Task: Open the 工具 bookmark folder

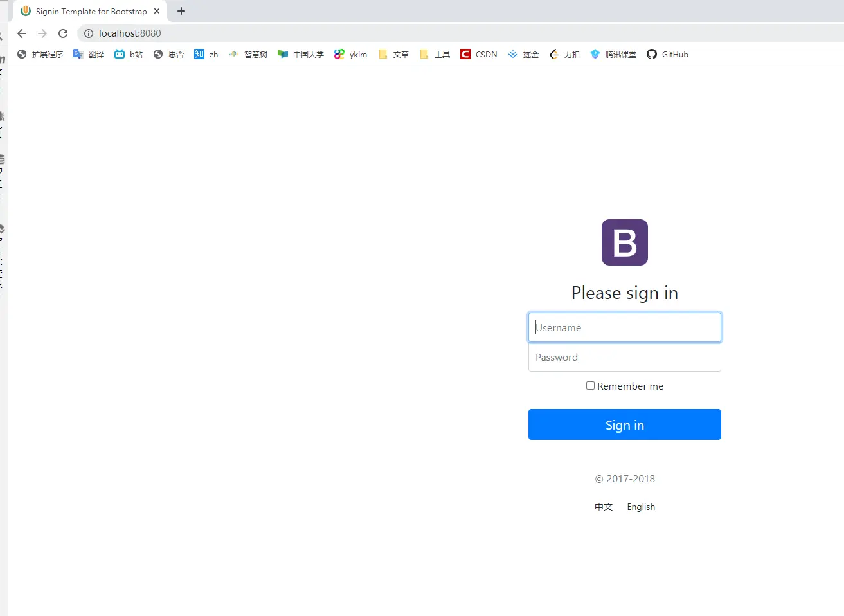Action: [435, 54]
